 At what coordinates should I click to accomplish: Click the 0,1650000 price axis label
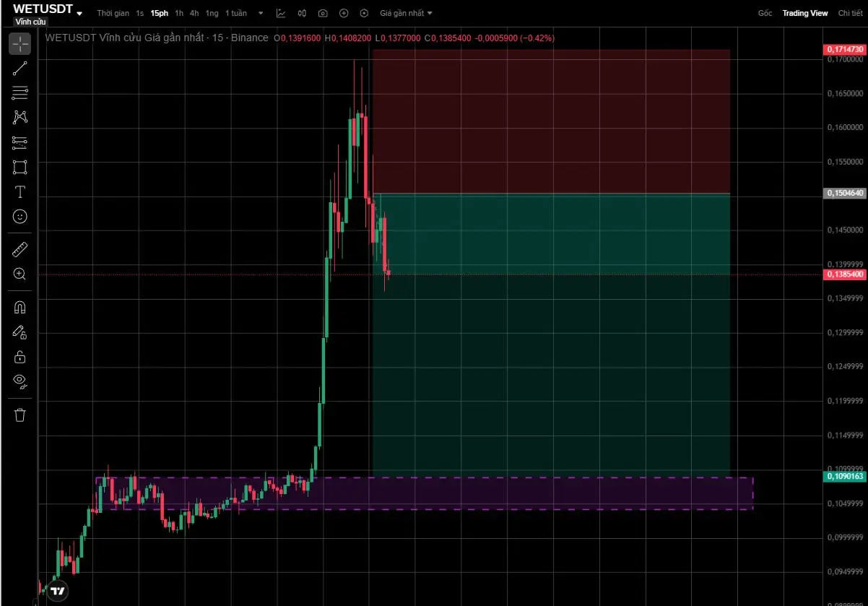coord(845,94)
